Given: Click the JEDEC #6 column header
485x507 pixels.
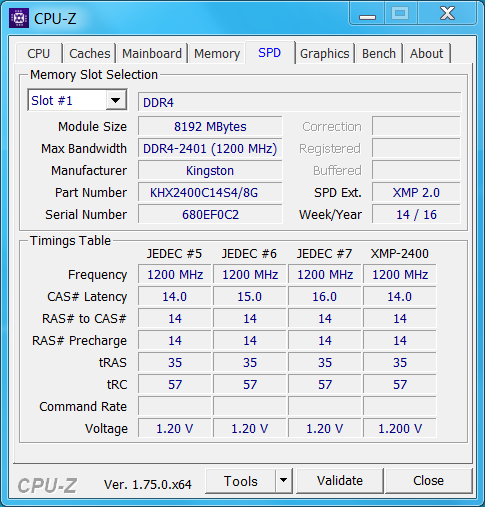Looking at the screenshot, I should pos(249,254).
